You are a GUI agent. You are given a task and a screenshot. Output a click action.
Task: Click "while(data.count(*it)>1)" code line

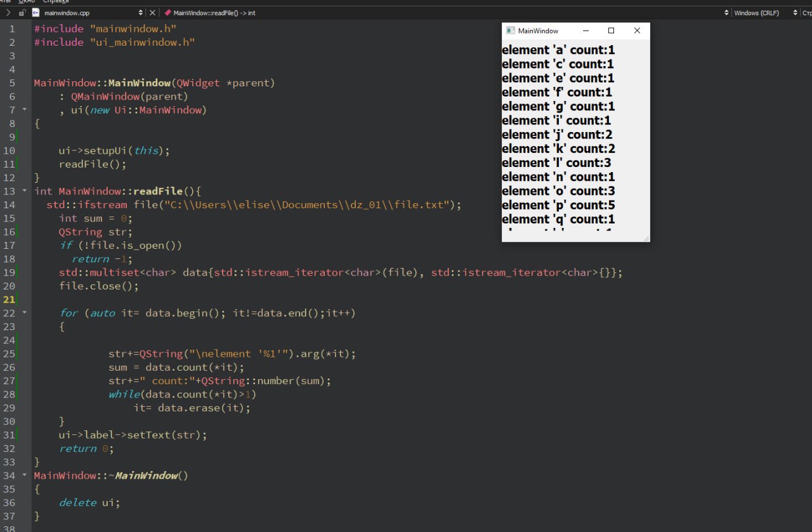pos(183,394)
